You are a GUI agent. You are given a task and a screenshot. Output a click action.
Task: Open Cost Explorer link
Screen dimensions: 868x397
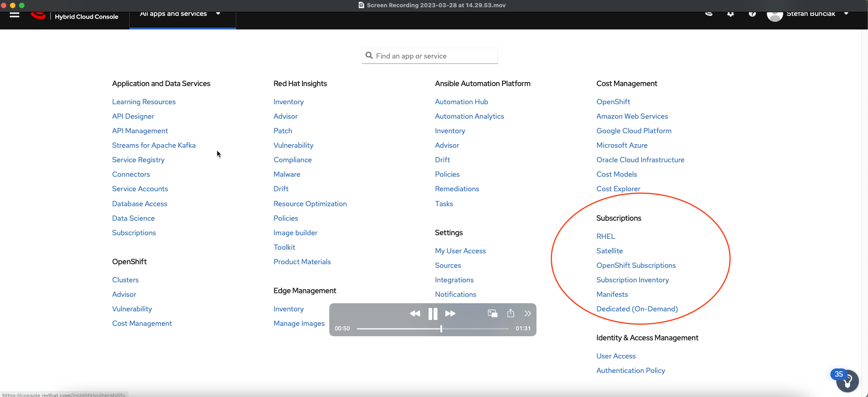(x=619, y=189)
